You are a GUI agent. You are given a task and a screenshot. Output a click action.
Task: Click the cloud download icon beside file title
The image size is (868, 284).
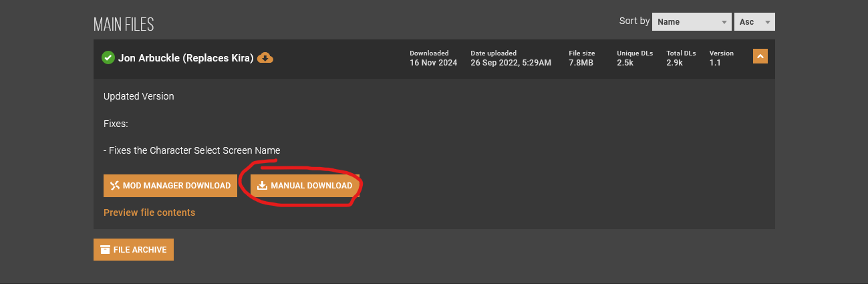(265, 58)
